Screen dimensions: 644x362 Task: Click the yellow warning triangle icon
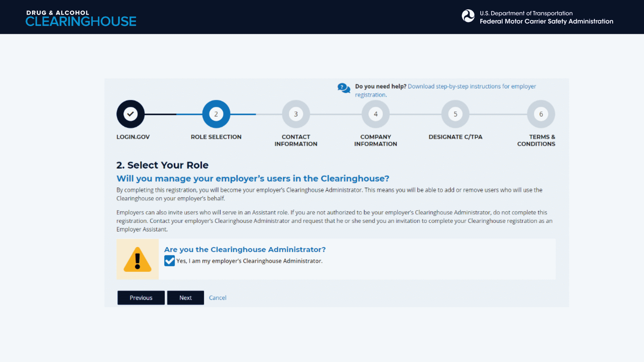[x=138, y=259]
